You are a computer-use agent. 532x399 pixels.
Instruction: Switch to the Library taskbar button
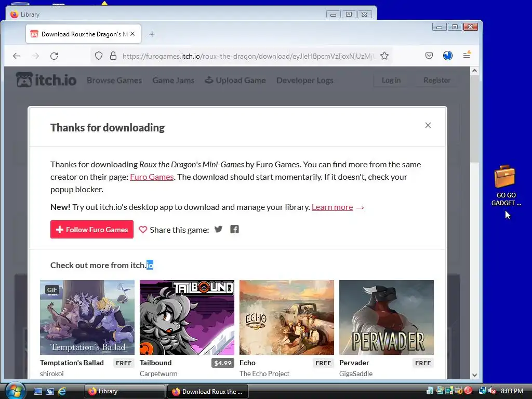(125, 391)
